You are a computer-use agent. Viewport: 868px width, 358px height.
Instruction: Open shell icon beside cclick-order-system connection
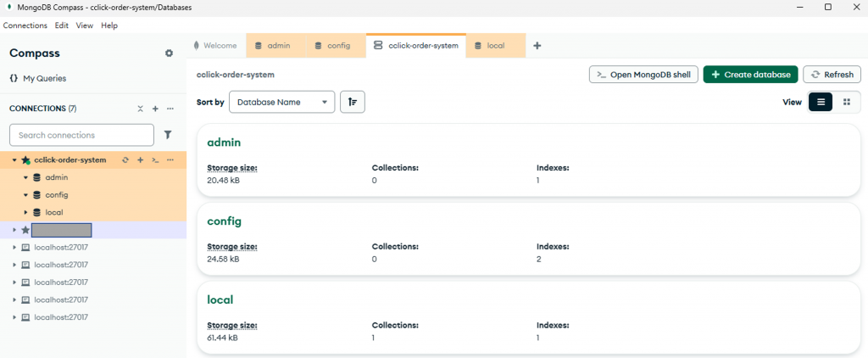155,159
